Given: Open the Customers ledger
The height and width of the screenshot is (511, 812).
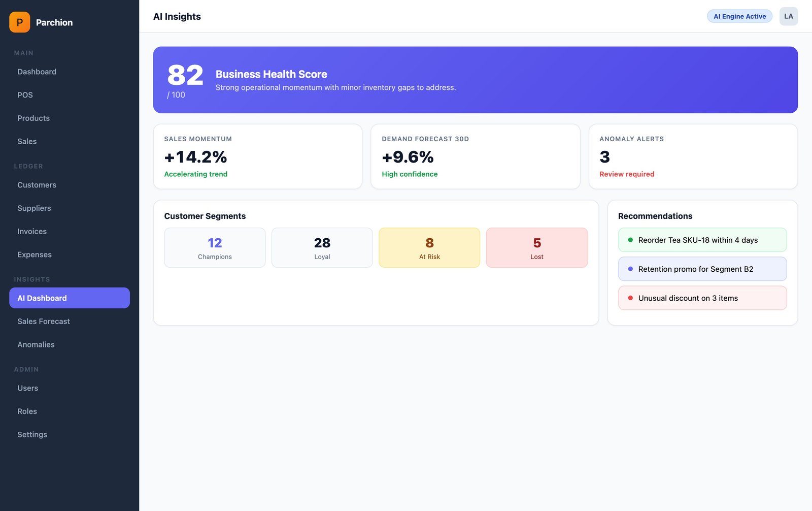Looking at the screenshot, I should [37, 184].
